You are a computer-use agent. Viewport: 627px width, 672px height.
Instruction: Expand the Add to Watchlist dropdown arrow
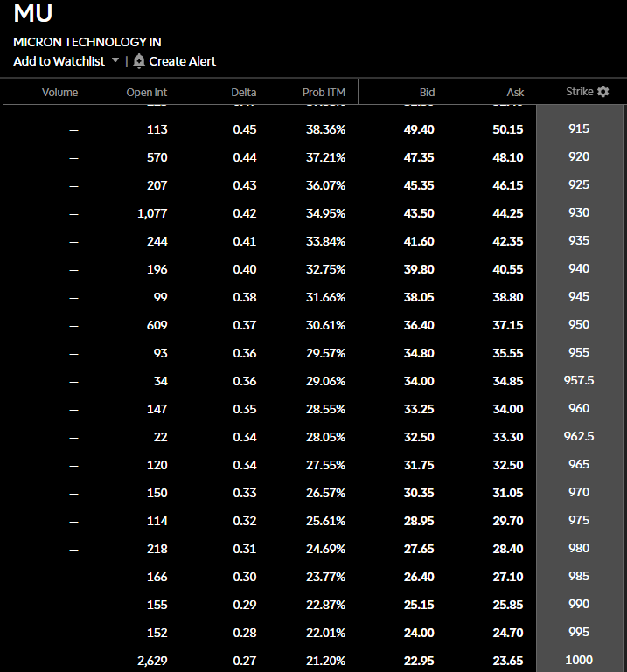tap(115, 60)
